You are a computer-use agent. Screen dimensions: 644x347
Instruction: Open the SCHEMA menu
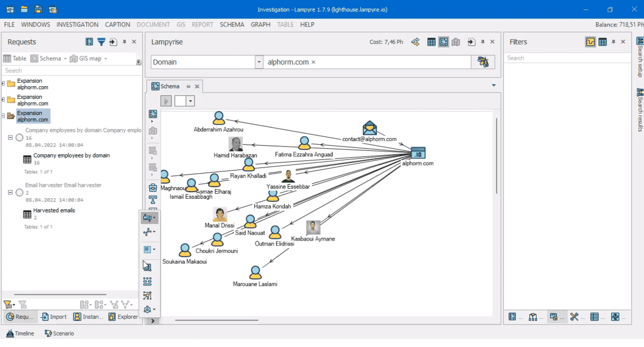232,25
